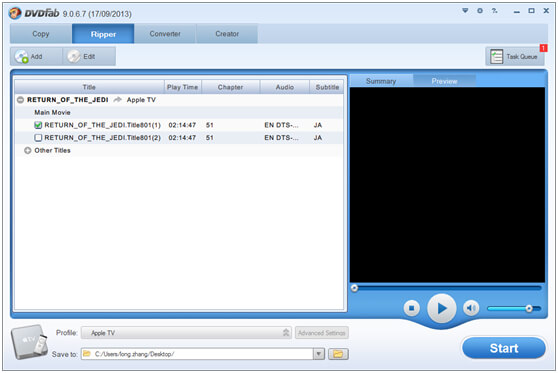This screenshot has width=558, height=373.
Task: Click the Save to path field
Action: (197, 354)
